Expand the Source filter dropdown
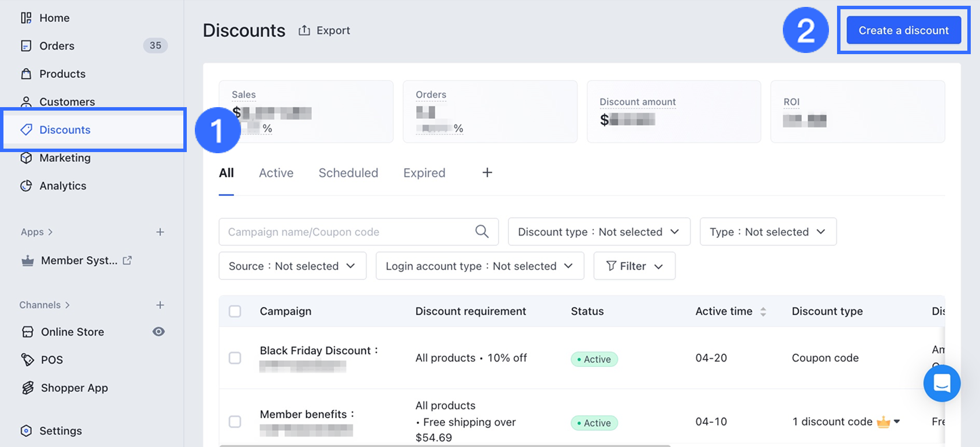 pyautogui.click(x=292, y=266)
